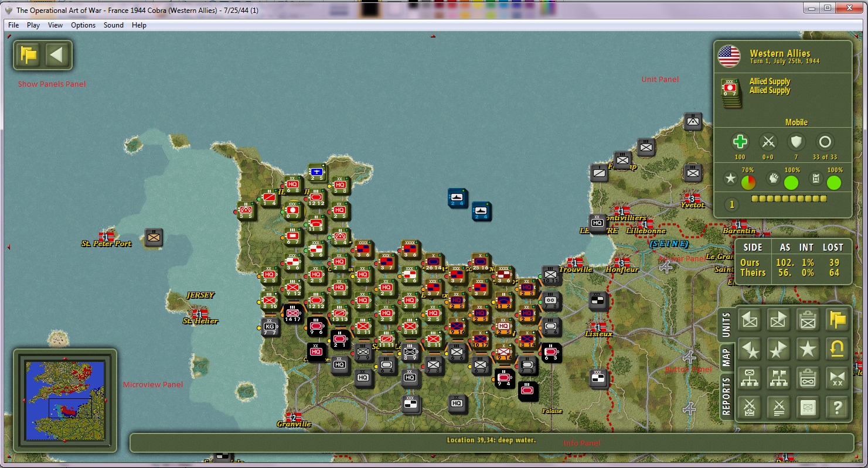Click the yellow flags button at top left
868x468 pixels.
pyautogui.click(x=29, y=55)
